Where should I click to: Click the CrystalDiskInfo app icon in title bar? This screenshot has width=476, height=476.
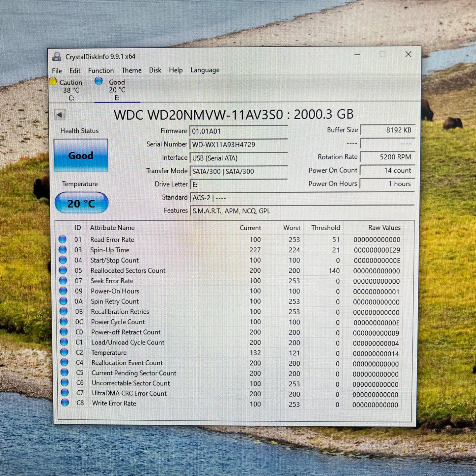57,57
